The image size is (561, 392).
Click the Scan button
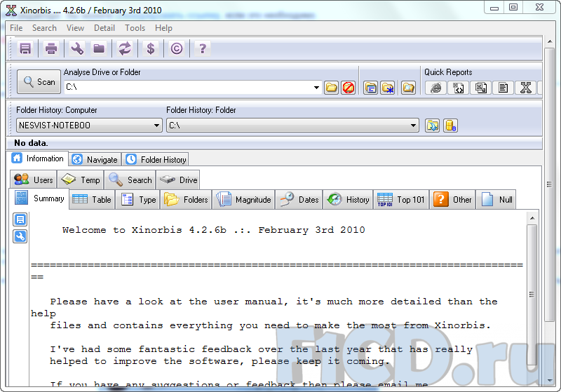coord(39,82)
